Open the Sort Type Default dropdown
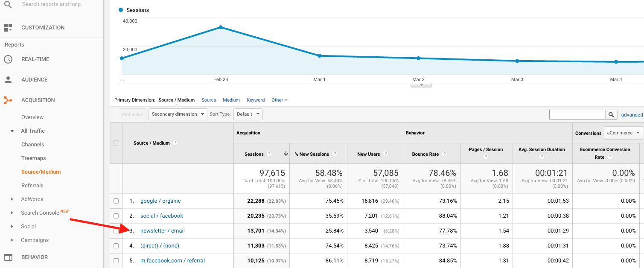Image resolution: width=644 pixels, height=268 pixels. 248,114
